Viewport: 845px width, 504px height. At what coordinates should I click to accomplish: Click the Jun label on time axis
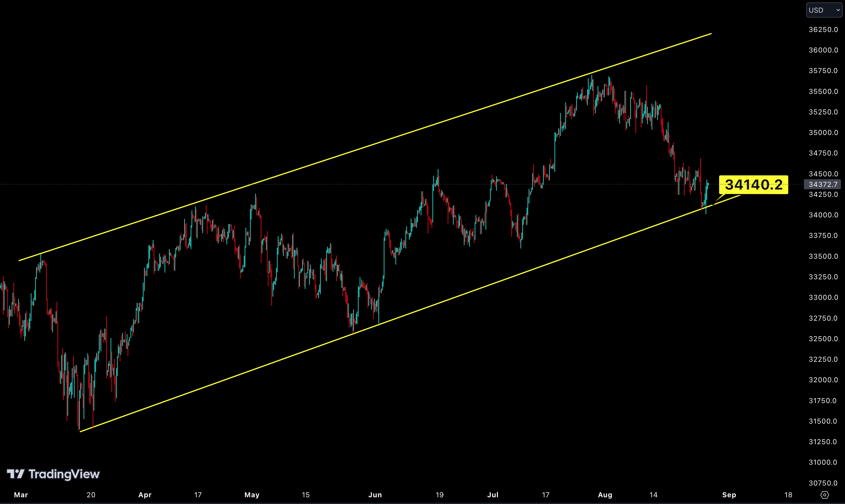(375, 495)
